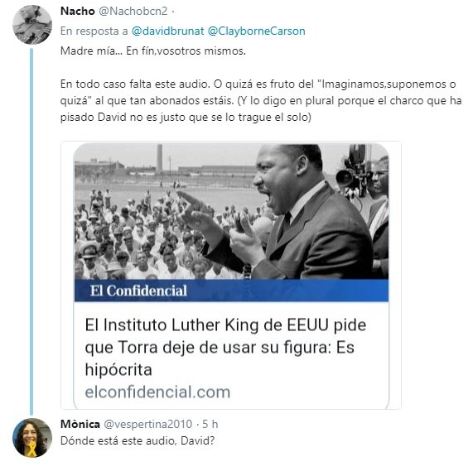The image size is (473, 476).
Task: Visit the @davidbrunat mention
Action: point(167,31)
